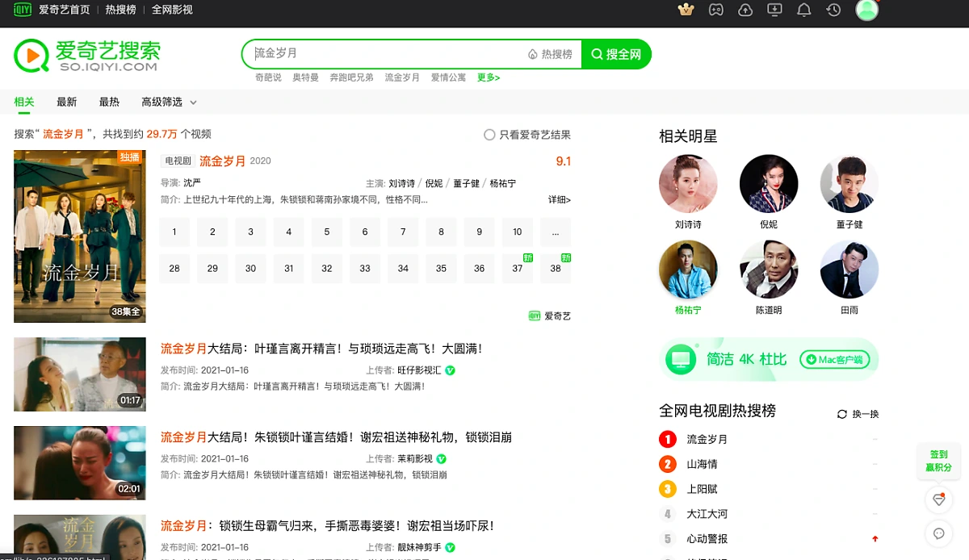Click the sign-in diamond icon
Screen dimensions: 969x560
point(938,500)
